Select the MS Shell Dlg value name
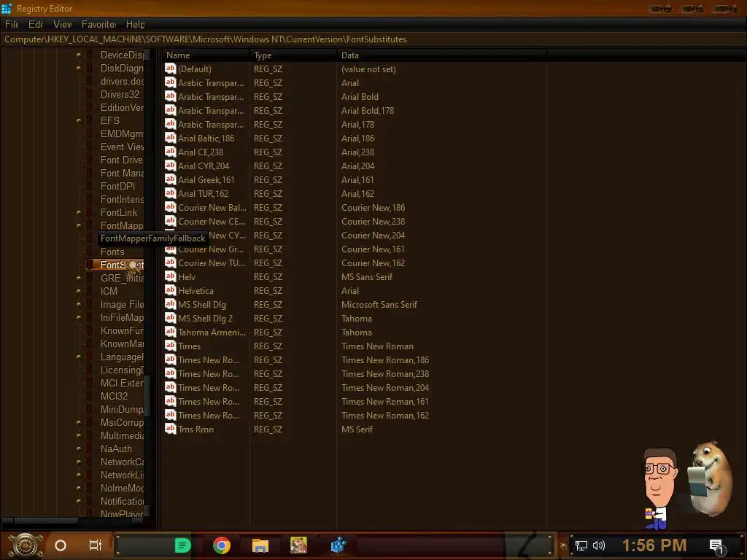 pos(202,304)
